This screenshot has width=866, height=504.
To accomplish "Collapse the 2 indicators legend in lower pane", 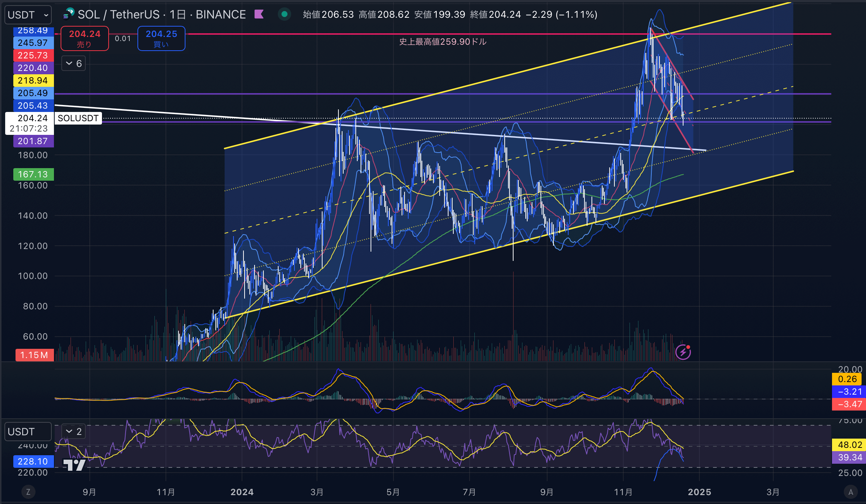I will pyautogui.click(x=74, y=431).
